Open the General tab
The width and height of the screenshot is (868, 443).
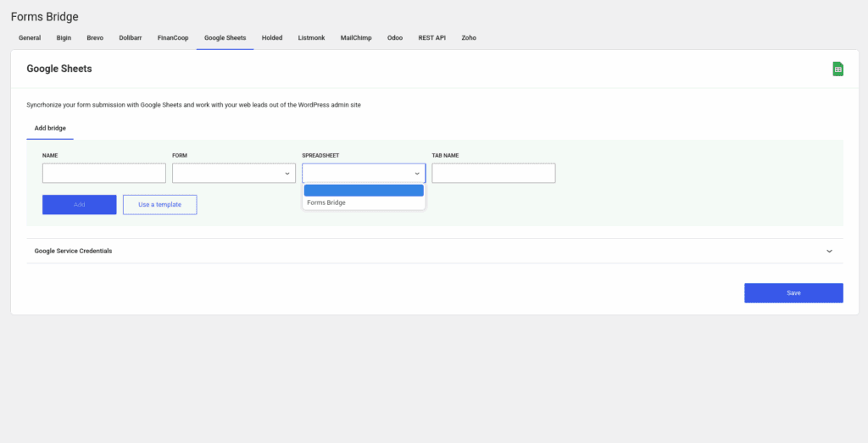click(30, 38)
